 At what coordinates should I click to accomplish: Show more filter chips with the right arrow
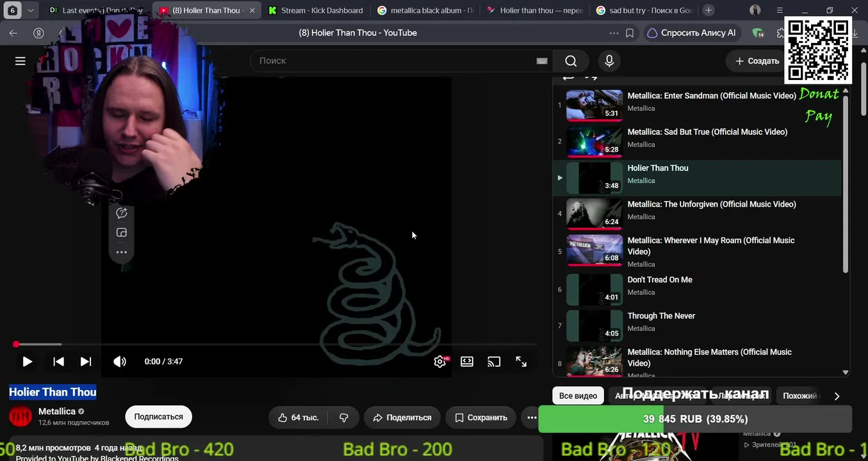click(x=837, y=396)
